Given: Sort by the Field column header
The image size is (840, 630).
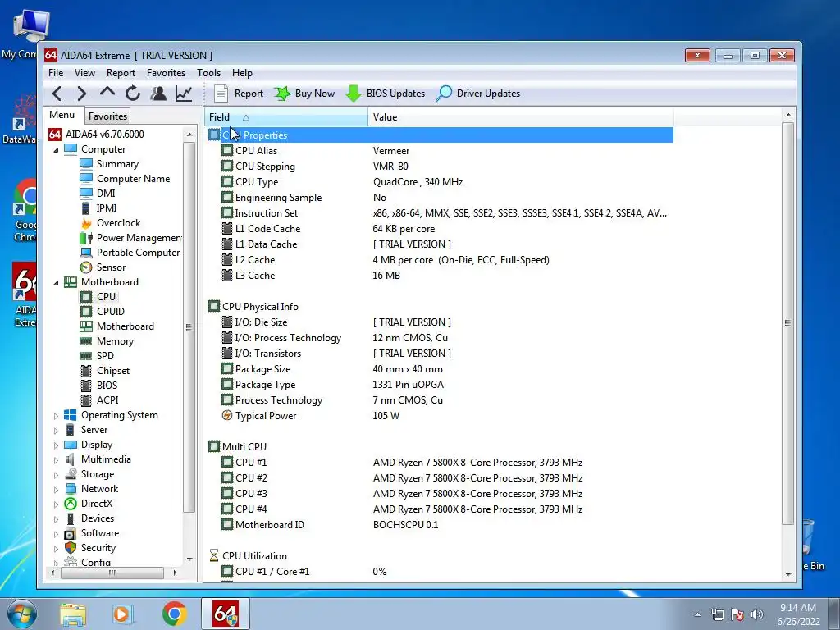Looking at the screenshot, I should [285, 117].
